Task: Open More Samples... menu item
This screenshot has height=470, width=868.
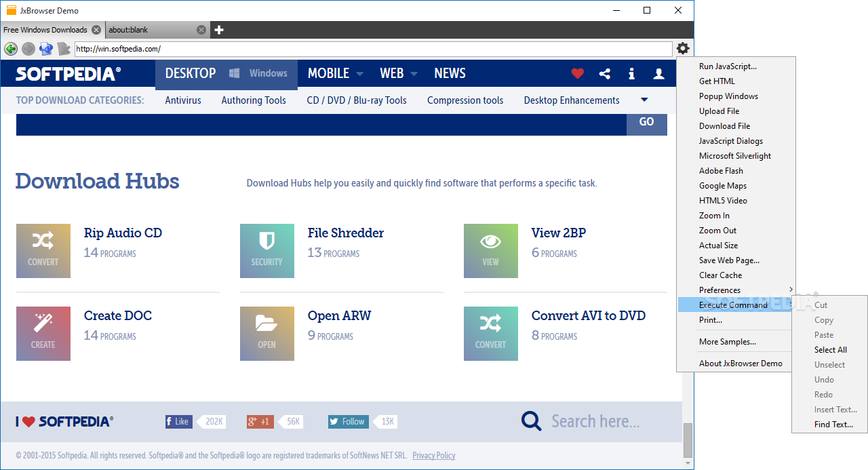Action: [727, 342]
